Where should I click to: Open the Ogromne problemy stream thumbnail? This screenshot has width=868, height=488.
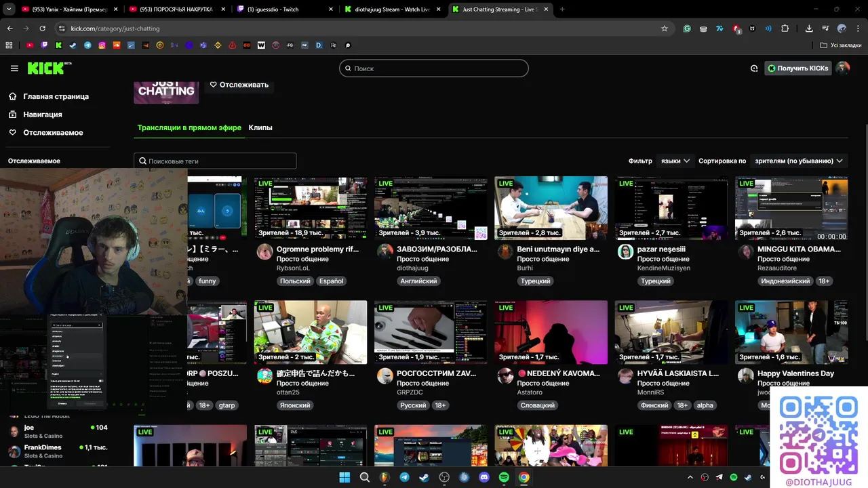(x=311, y=208)
